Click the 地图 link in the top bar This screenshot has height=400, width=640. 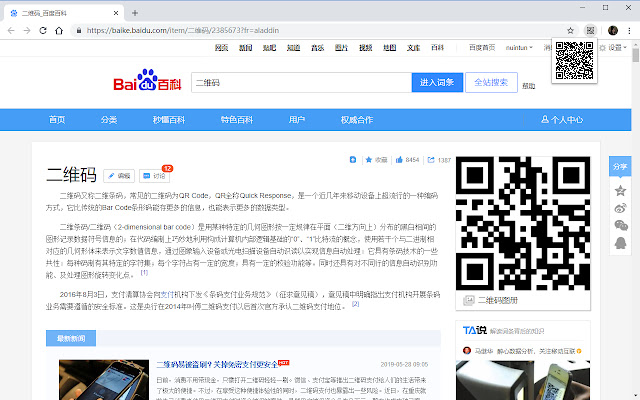point(389,48)
